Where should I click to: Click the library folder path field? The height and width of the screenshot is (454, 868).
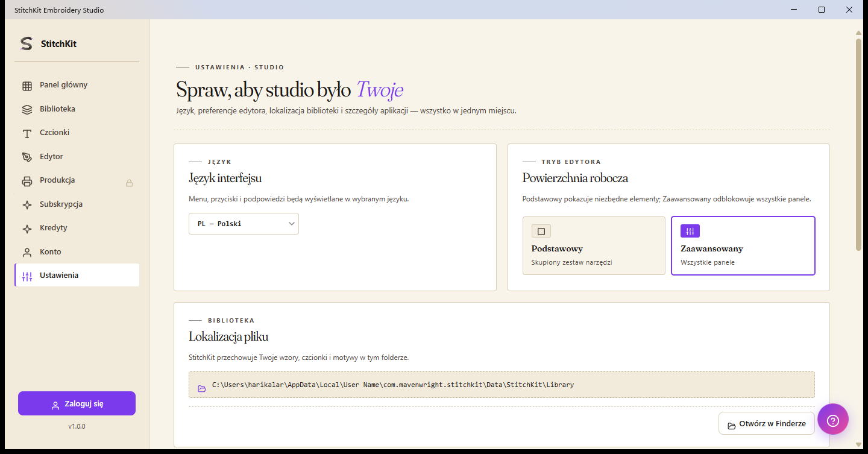coord(502,385)
